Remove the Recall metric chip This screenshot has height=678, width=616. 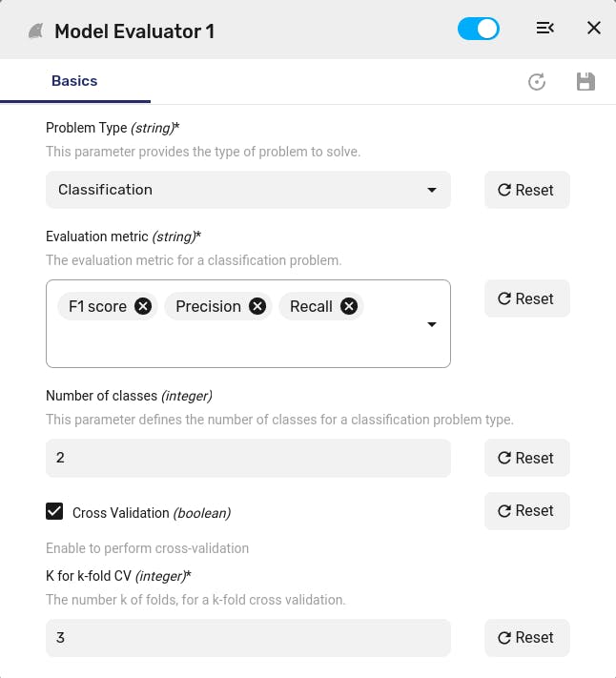[x=349, y=306]
